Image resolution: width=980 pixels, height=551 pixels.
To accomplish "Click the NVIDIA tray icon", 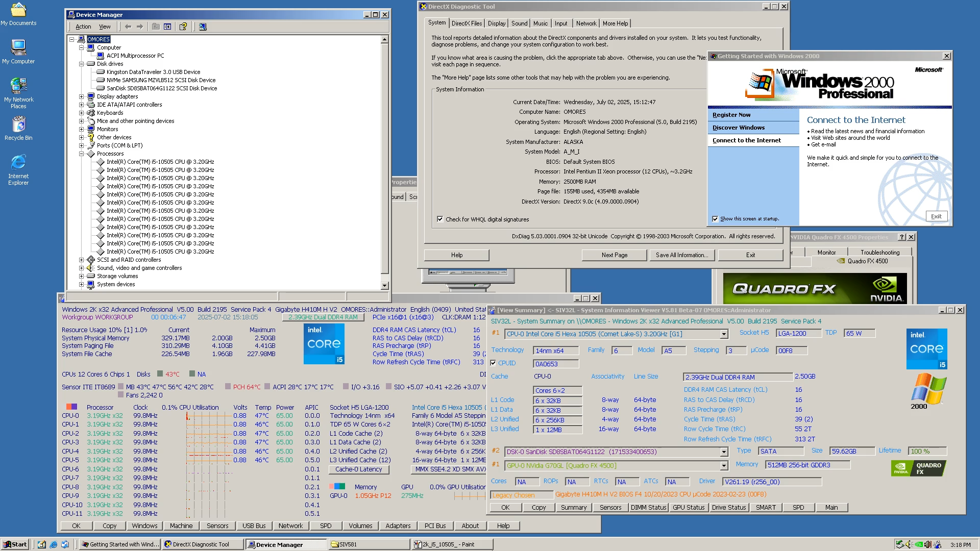I will tap(919, 544).
